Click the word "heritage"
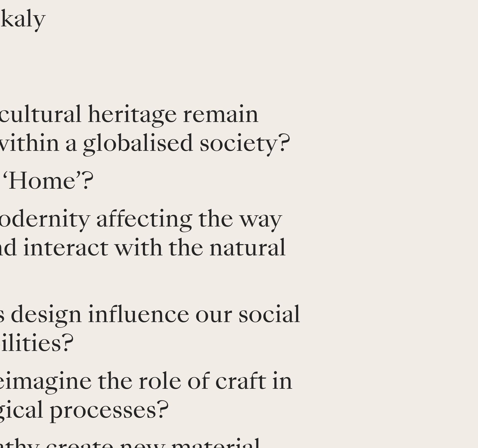 [x=132, y=114]
